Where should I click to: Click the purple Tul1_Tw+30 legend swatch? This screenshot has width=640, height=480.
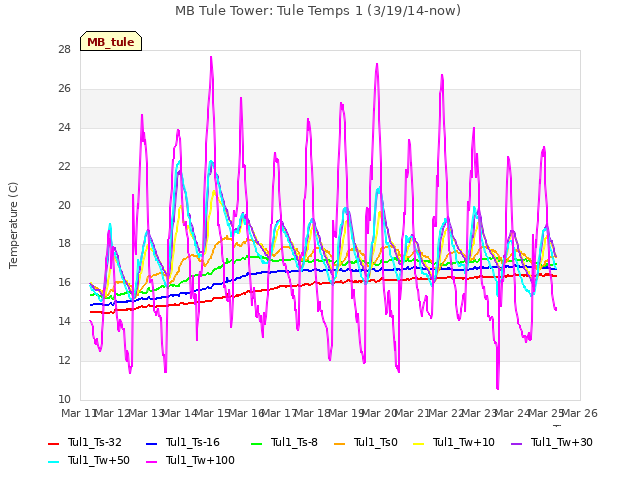coord(516,443)
